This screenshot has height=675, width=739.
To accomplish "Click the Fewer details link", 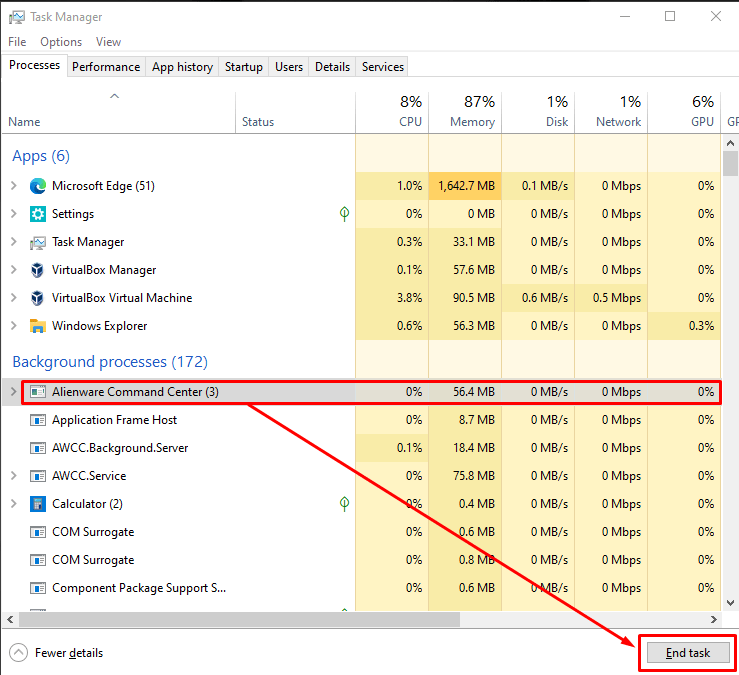I will (69, 653).
